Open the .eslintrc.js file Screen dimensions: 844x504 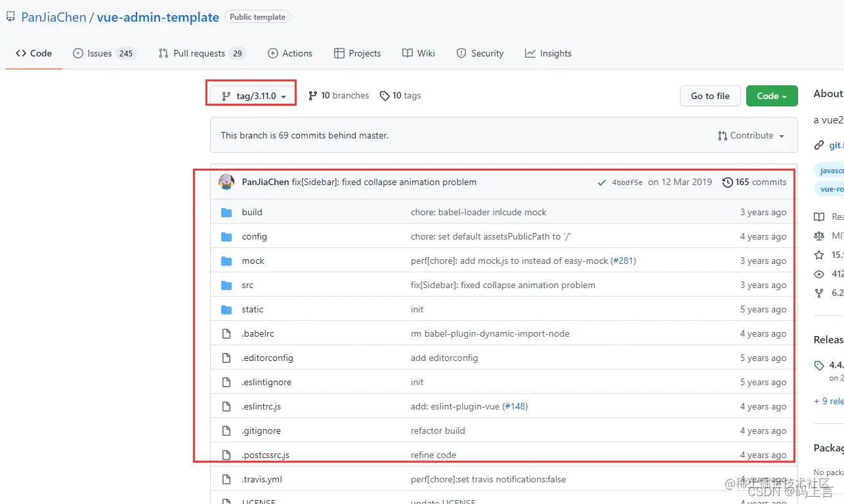coord(261,406)
